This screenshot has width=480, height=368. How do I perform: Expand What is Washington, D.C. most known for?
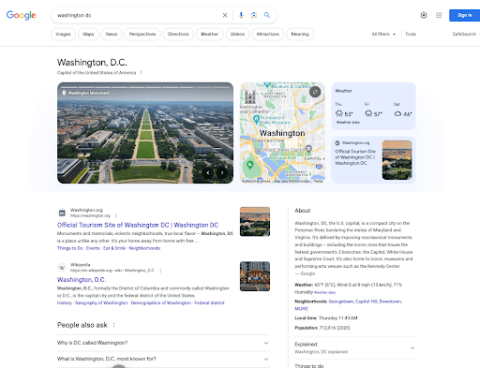click(x=163, y=359)
